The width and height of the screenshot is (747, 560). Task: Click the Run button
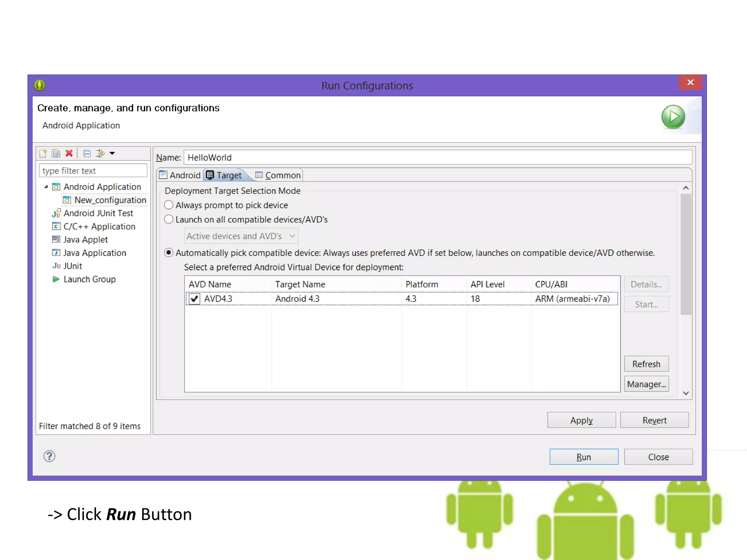[584, 457]
